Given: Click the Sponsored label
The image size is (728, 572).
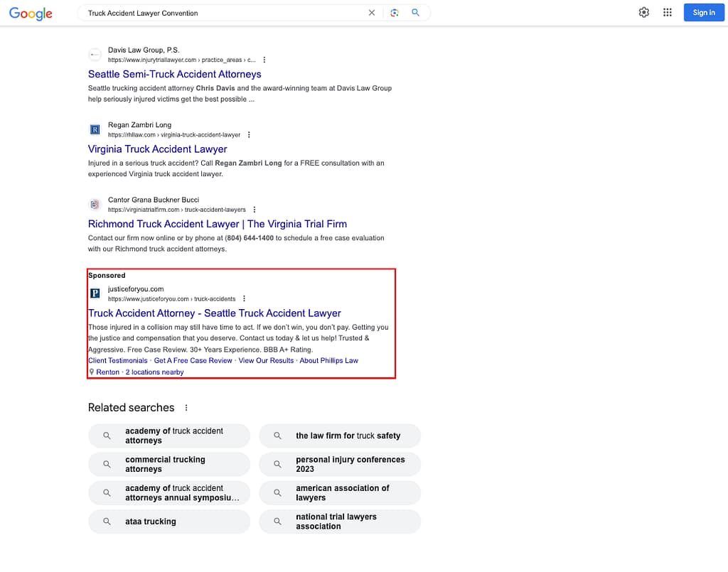Looking at the screenshot, I should [x=107, y=276].
